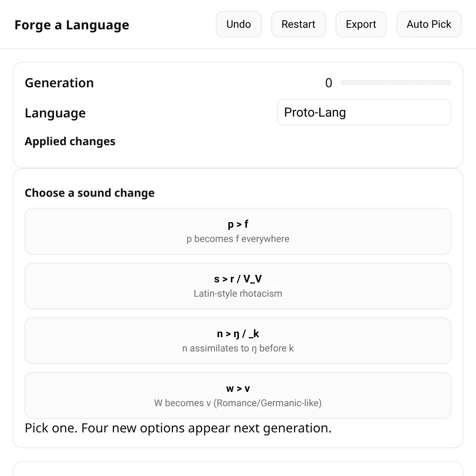Apply the Latin-style rhotacism change
Screen dimensions: 476x476
pos(238,286)
